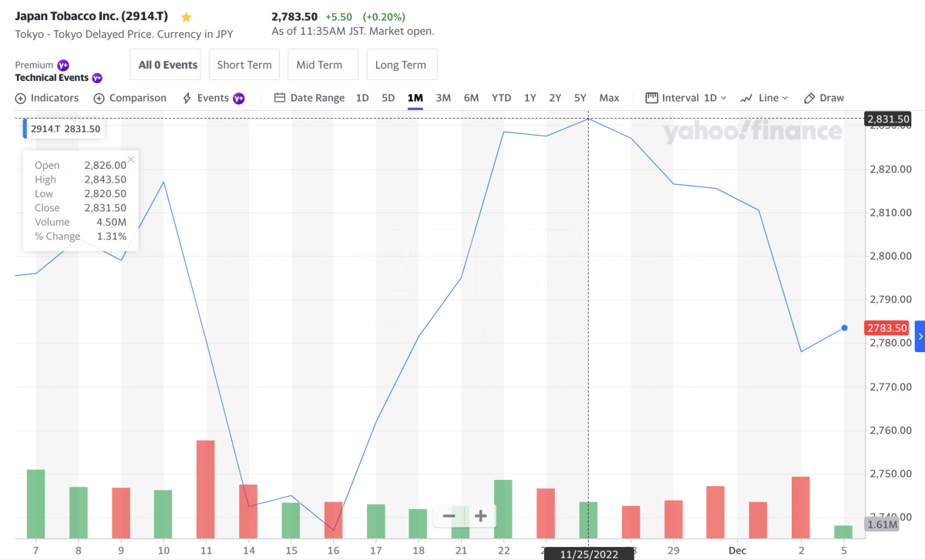
Task: Toggle Long Term technical events
Action: tap(401, 65)
